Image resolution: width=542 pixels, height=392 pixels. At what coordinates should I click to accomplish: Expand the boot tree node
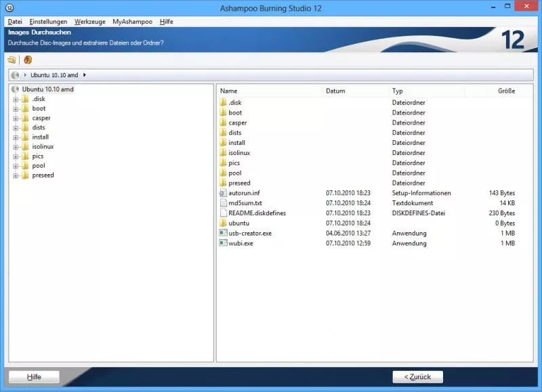click(16, 109)
